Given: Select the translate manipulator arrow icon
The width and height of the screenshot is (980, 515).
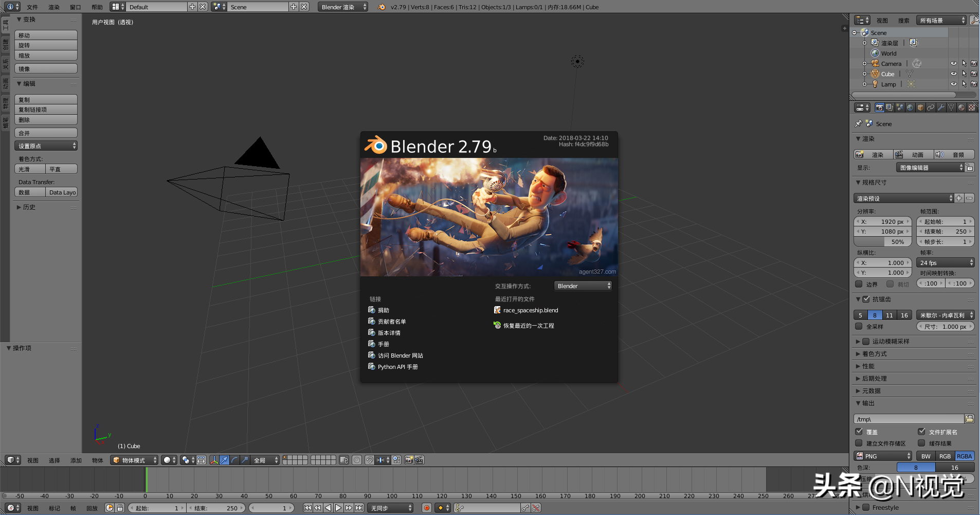Looking at the screenshot, I should pyautogui.click(x=224, y=460).
